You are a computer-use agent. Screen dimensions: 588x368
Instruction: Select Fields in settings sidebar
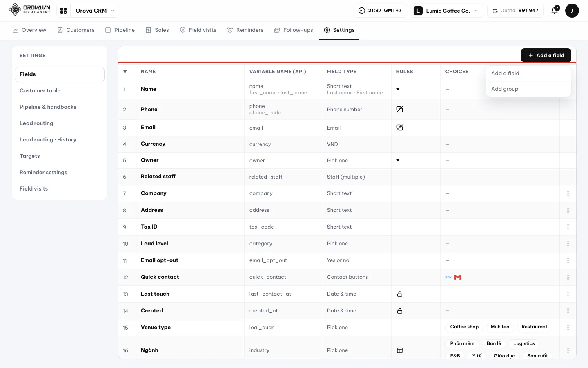coord(60,74)
